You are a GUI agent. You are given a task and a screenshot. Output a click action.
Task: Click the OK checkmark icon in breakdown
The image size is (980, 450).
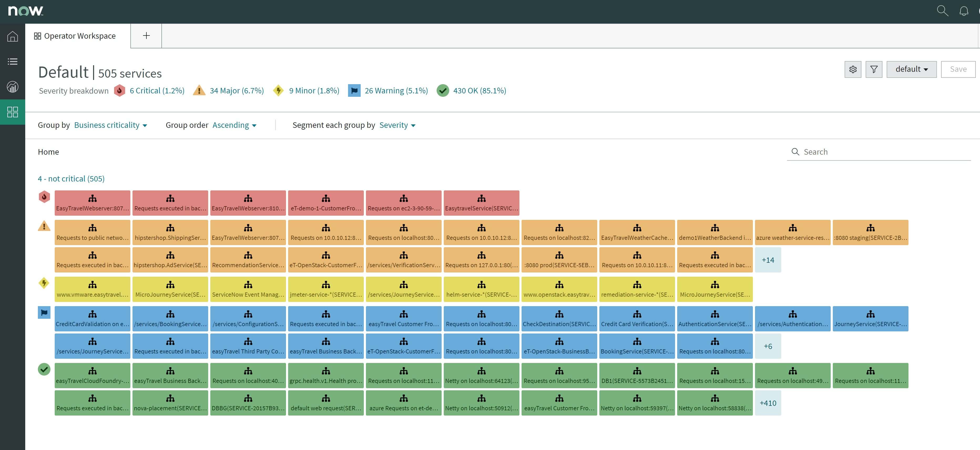point(443,91)
